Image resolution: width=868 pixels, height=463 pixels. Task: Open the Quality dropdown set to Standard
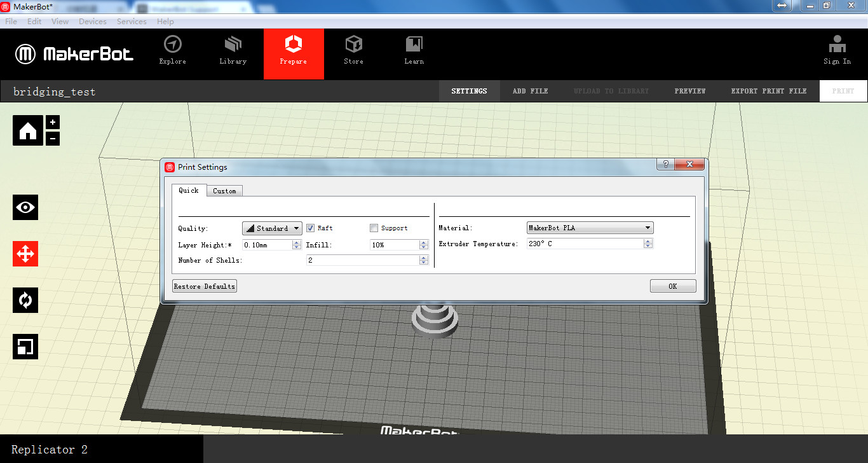point(272,228)
